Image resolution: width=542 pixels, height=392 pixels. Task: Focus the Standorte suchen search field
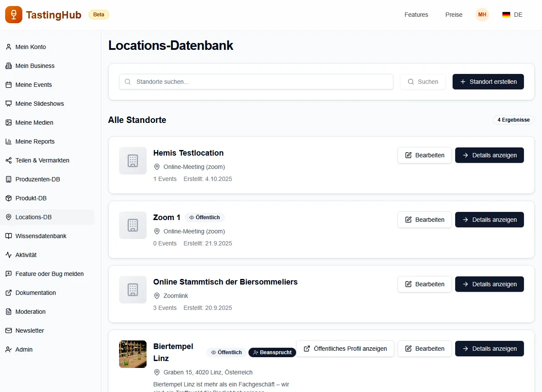262,82
